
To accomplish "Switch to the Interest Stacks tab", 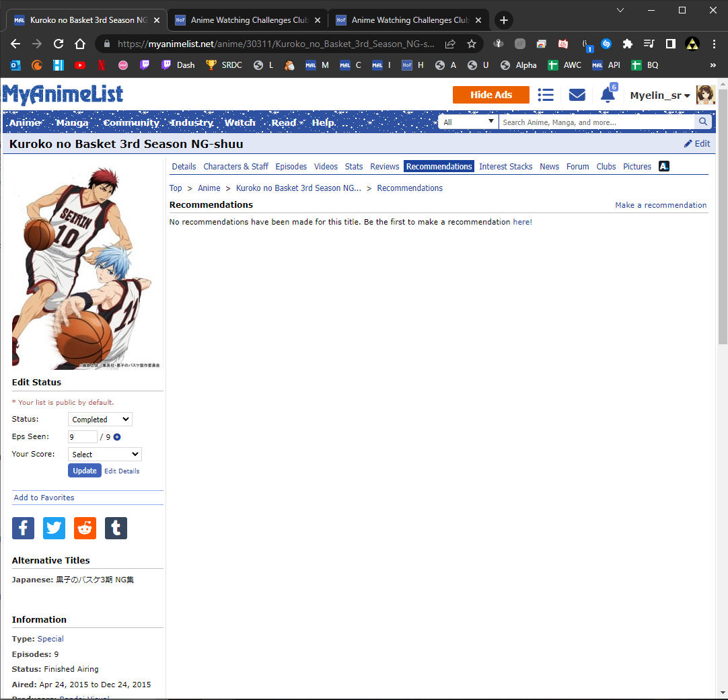I will (x=505, y=166).
